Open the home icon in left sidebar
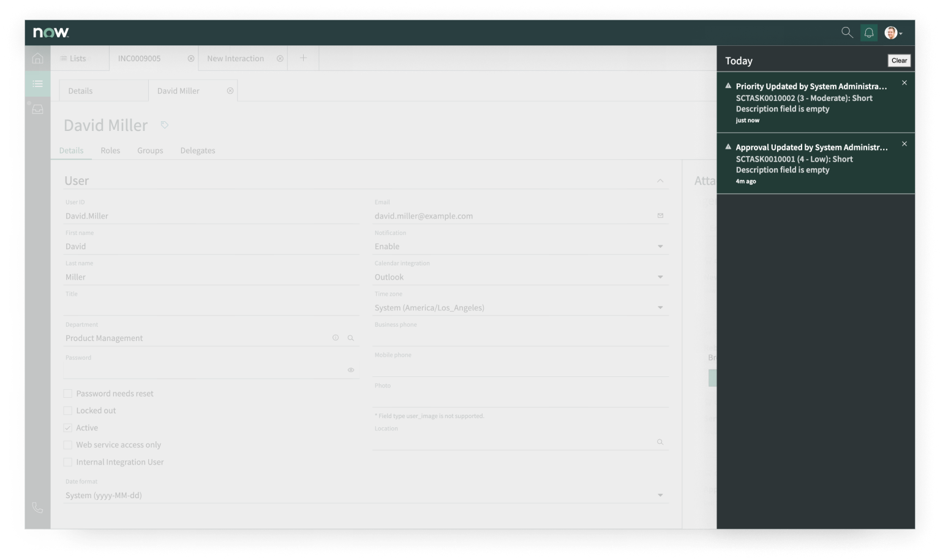The height and width of the screenshot is (560, 940). point(37,58)
